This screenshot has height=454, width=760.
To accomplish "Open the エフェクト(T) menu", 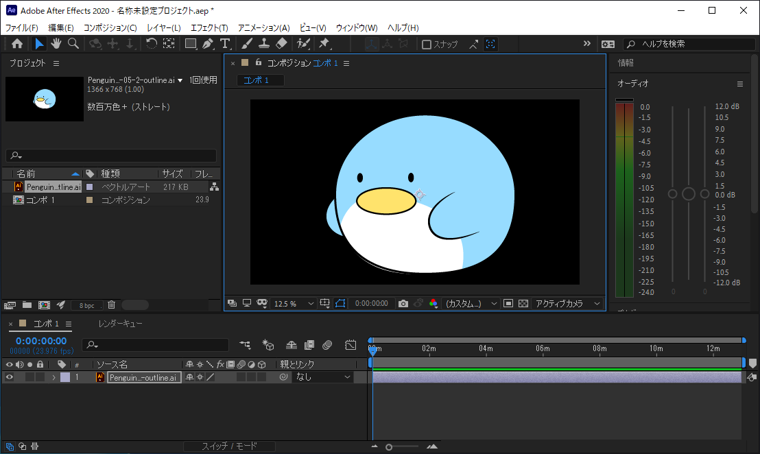I will coord(209,28).
